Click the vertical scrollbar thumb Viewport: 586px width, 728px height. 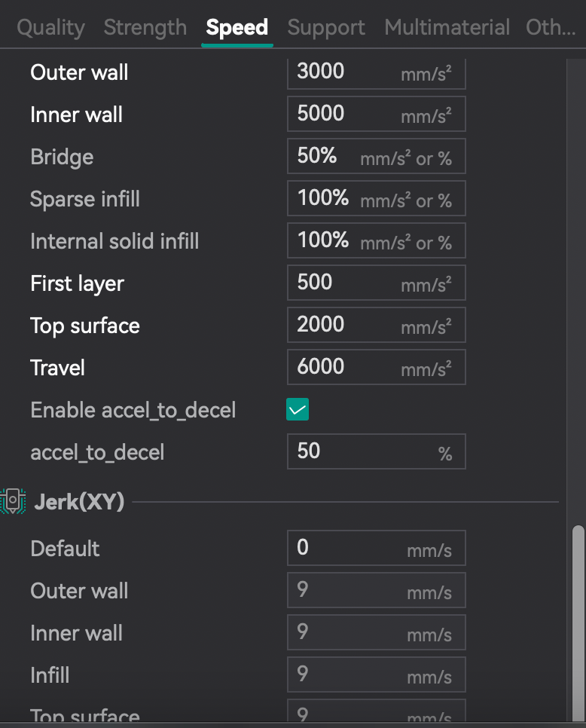pos(578,622)
